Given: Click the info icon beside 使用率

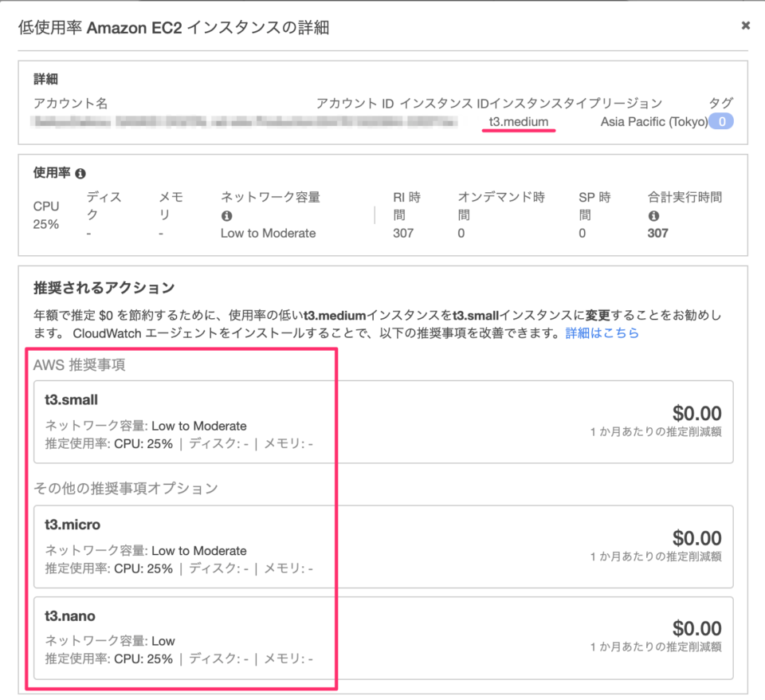Looking at the screenshot, I should pyautogui.click(x=80, y=173).
